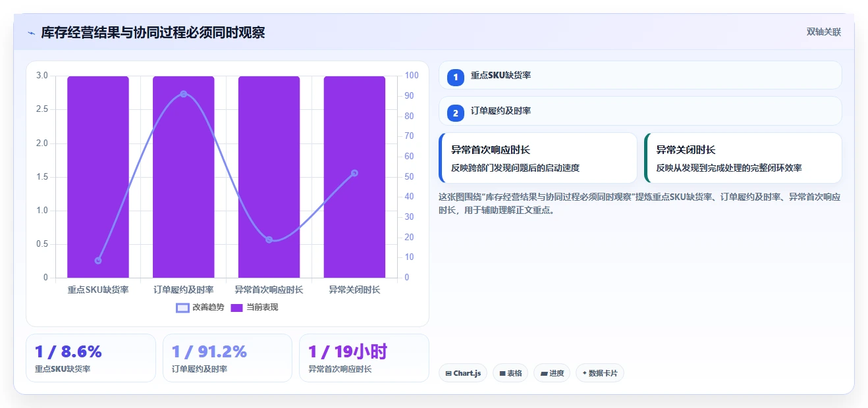Open the 异常首次响应时长 card
Viewport: 868px width, 408px height.
538,158
